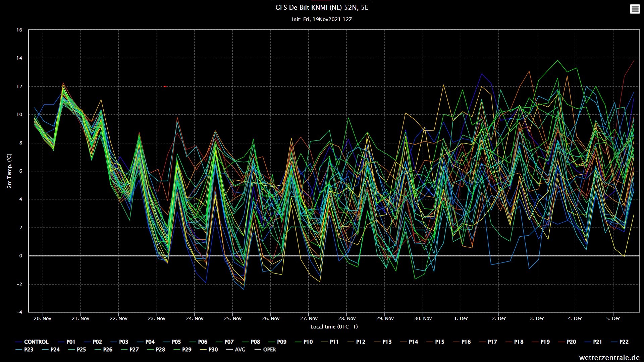Toggle the CONTROL series in legend

click(x=32, y=342)
